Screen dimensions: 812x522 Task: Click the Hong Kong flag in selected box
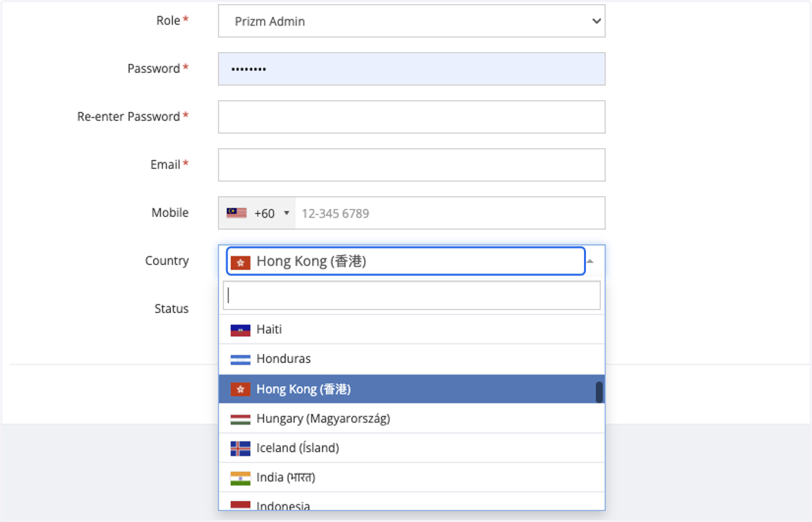pyautogui.click(x=240, y=262)
